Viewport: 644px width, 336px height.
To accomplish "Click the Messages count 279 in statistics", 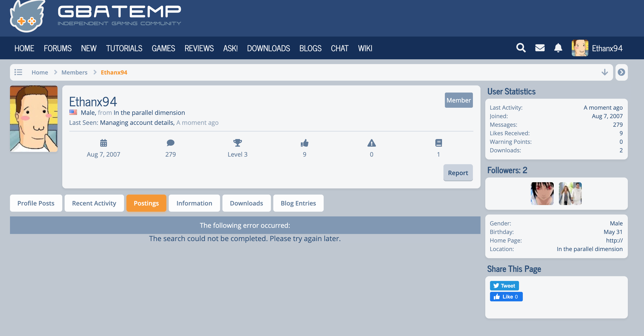I will tap(618, 125).
